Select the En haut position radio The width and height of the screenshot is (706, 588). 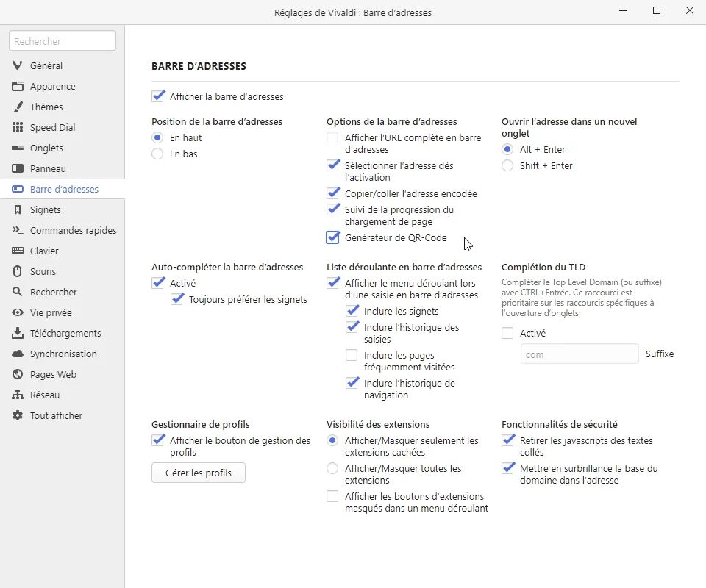pyautogui.click(x=157, y=137)
